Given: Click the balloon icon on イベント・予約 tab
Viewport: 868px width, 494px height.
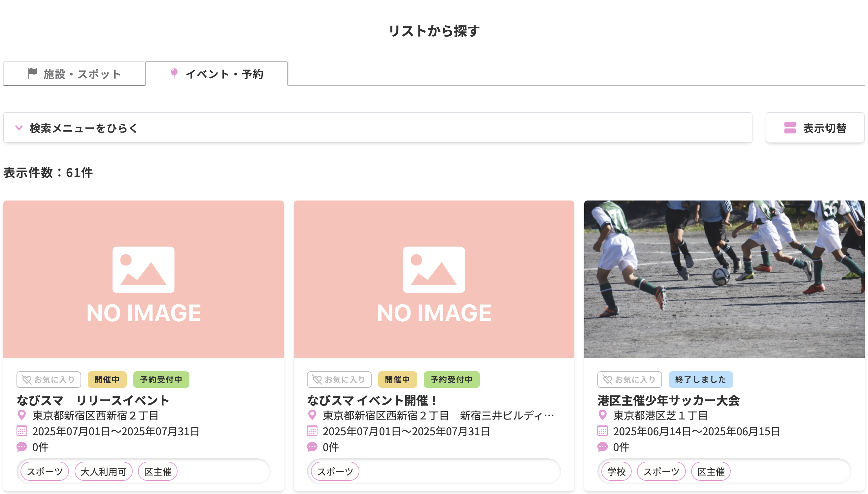Looking at the screenshot, I should [x=174, y=74].
